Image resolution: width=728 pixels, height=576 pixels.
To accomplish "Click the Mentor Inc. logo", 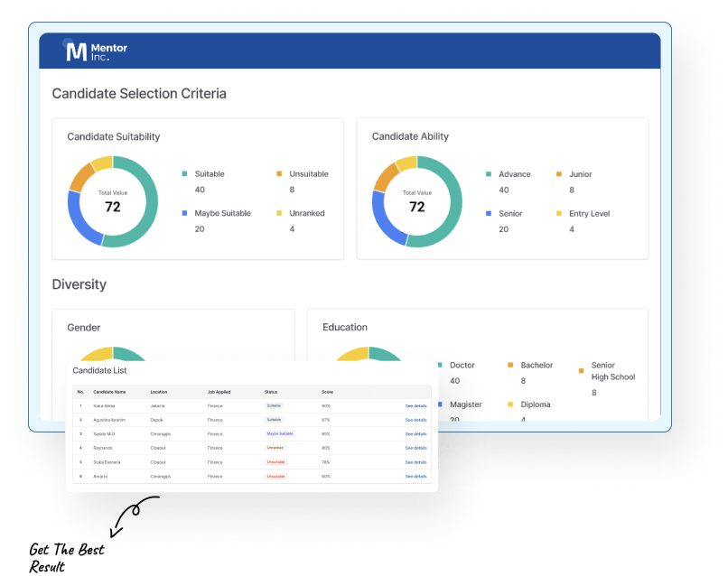I will [95, 51].
